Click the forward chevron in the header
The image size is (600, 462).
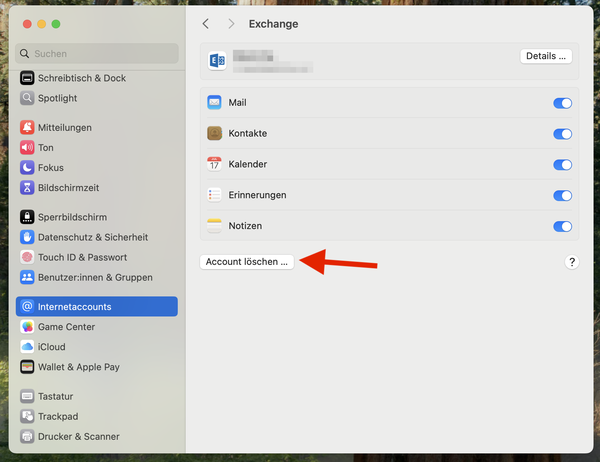tap(231, 24)
